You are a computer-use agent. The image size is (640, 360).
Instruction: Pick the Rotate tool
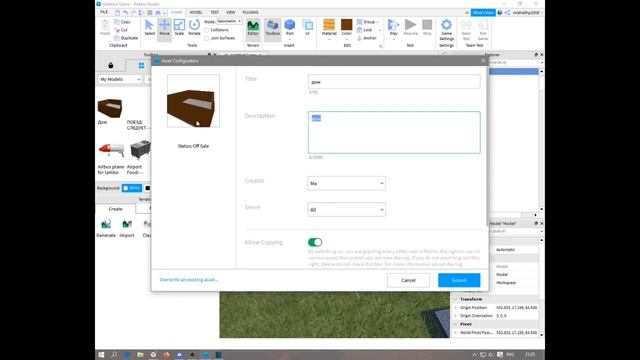[x=194, y=27]
